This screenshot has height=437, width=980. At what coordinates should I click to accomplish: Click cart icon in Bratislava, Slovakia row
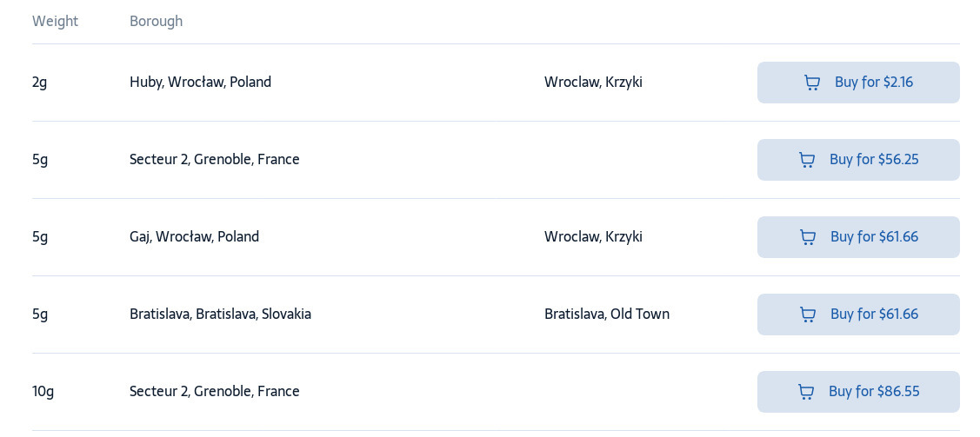coord(808,315)
